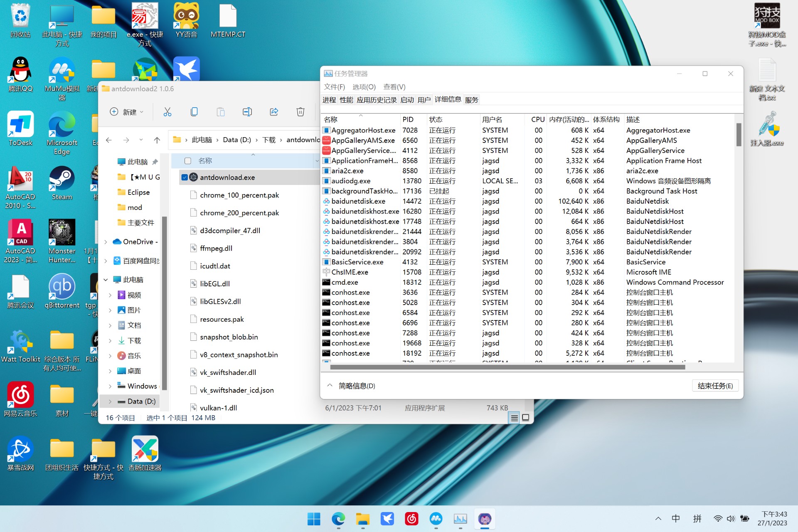Go back with Explorer's back arrow

109,140
